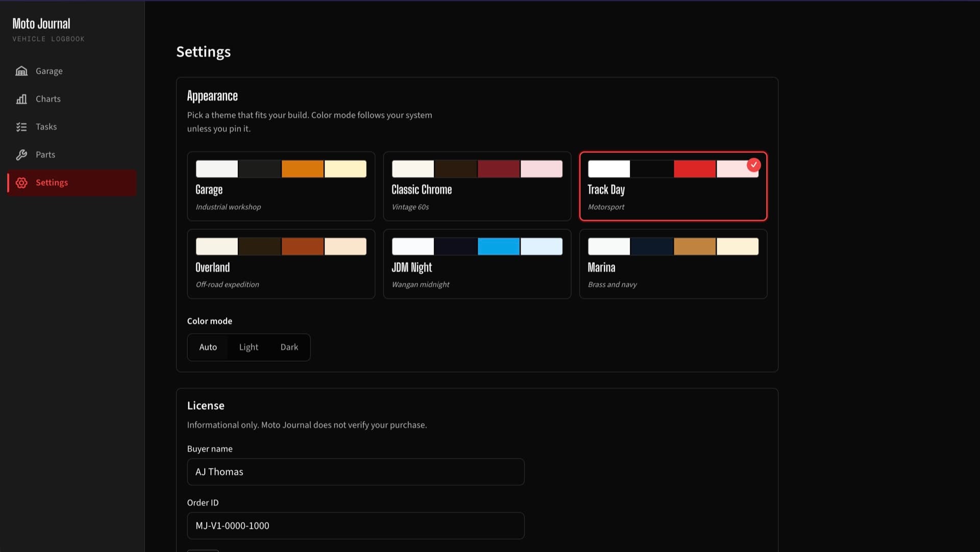The width and height of the screenshot is (980, 552).
Task: Click the light blue swatch in JDM Night
Action: click(x=542, y=246)
